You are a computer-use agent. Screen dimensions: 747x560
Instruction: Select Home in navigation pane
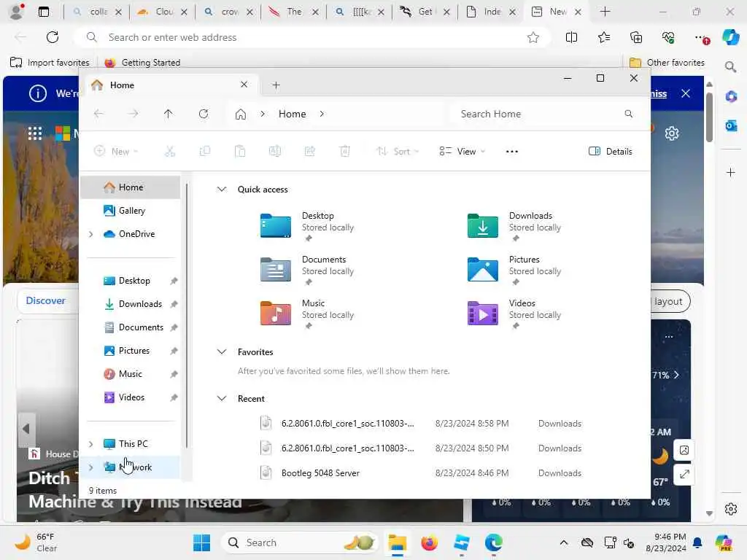coord(130,187)
